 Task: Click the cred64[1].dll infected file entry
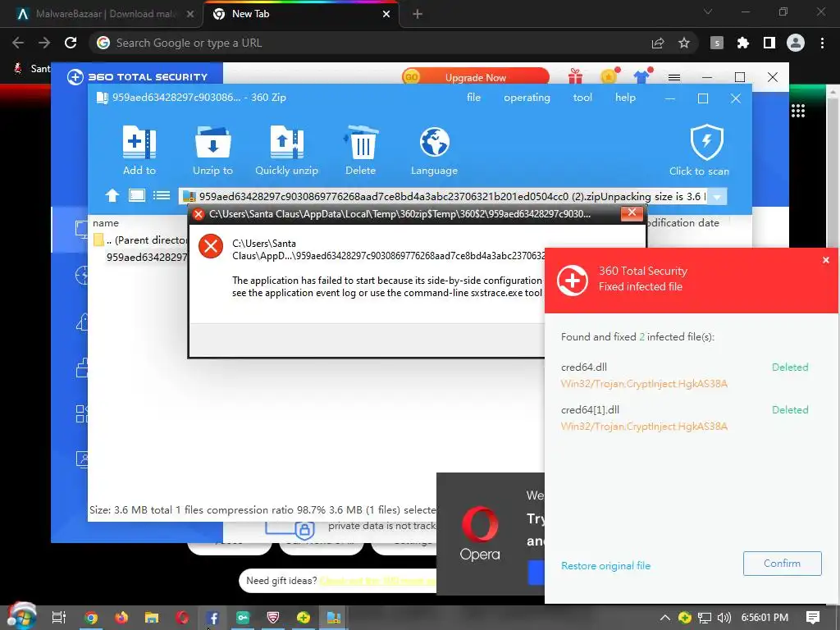tap(685, 418)
